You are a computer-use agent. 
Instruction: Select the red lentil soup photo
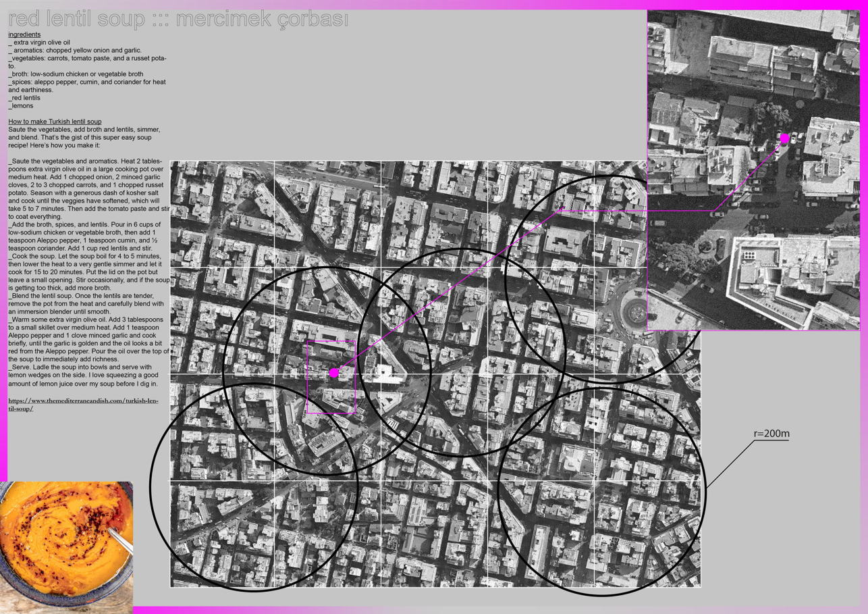pos(66,547)
